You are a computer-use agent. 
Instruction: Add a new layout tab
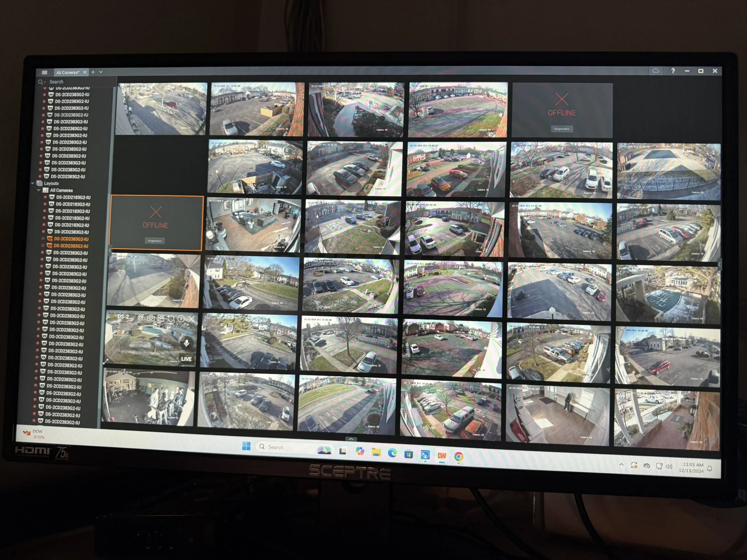pos(93,72)
